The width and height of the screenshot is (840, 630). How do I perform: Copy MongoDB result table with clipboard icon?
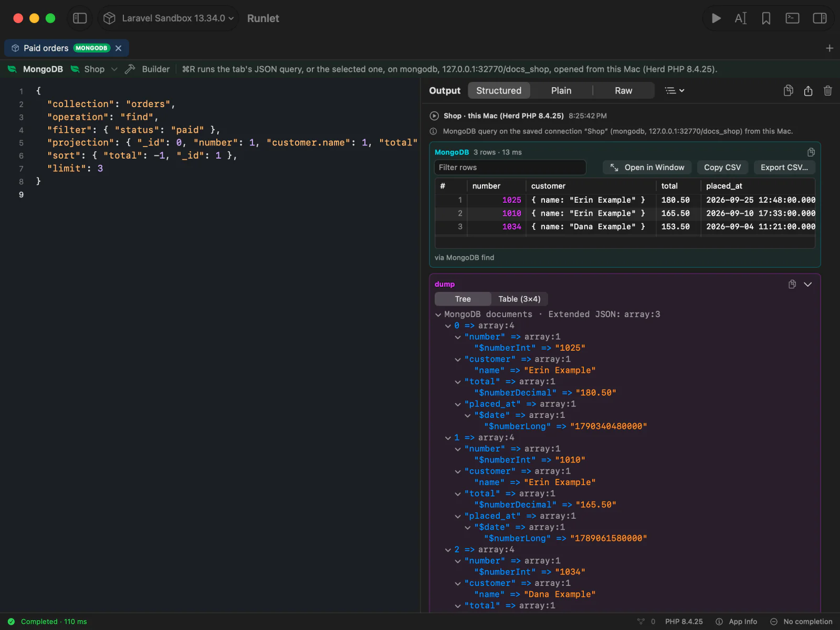[x=811, y=152]
